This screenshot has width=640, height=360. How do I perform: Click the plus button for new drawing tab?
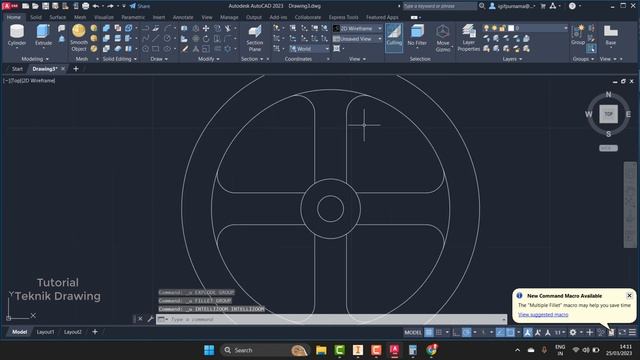76,69
